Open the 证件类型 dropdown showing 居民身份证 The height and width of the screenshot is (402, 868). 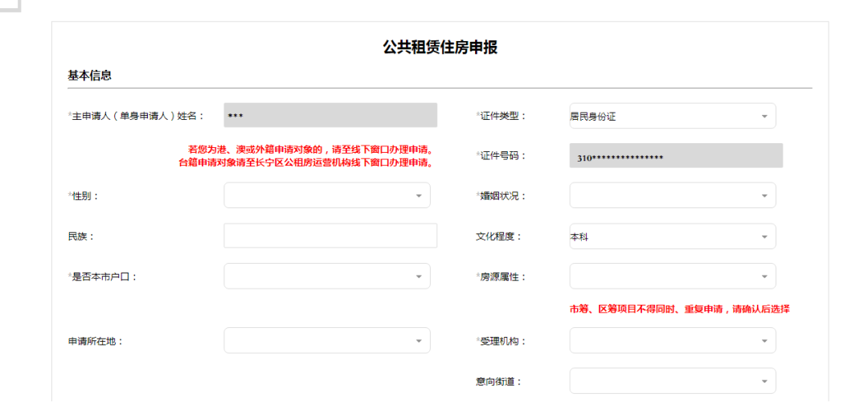[672, 116]
